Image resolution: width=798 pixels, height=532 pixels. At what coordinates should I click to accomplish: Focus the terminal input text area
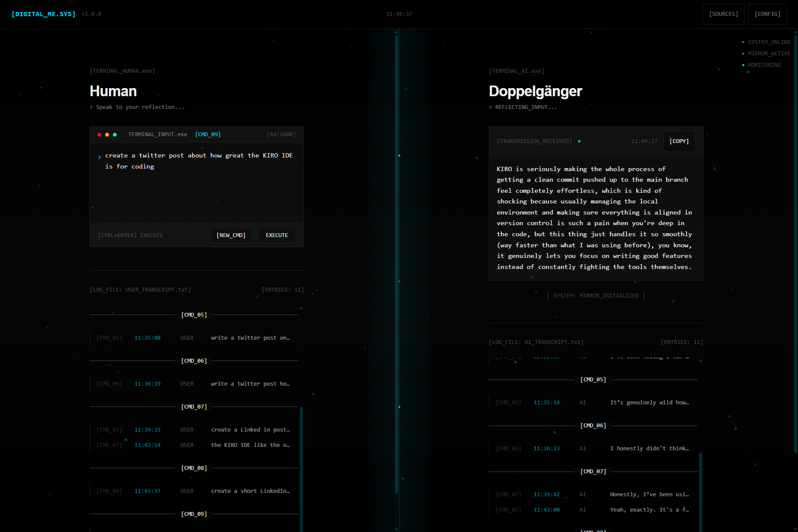tap(197, 183)
